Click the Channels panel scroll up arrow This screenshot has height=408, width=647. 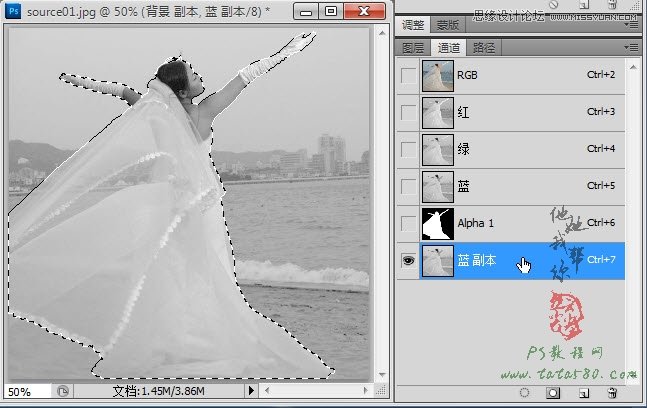click(x=633, y=67)
